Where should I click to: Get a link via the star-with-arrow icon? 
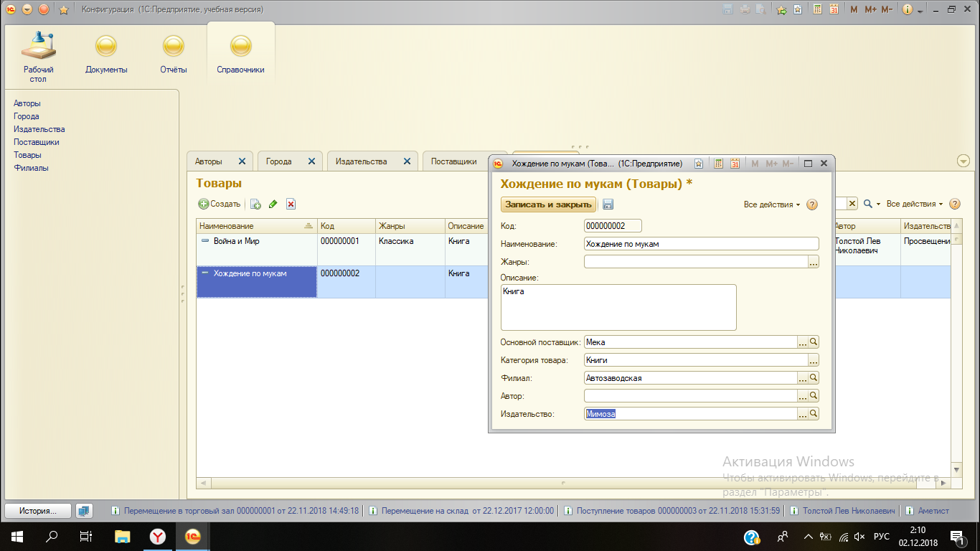point(781,10)
